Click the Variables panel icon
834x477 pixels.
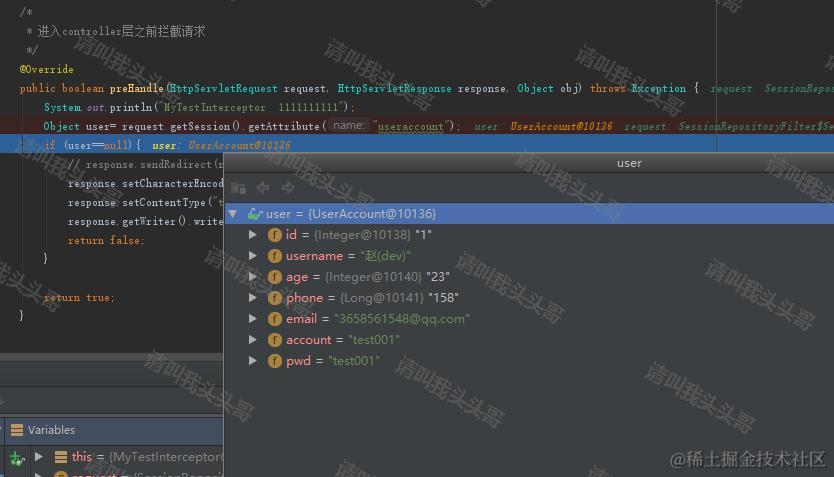(x=17, y=430)
